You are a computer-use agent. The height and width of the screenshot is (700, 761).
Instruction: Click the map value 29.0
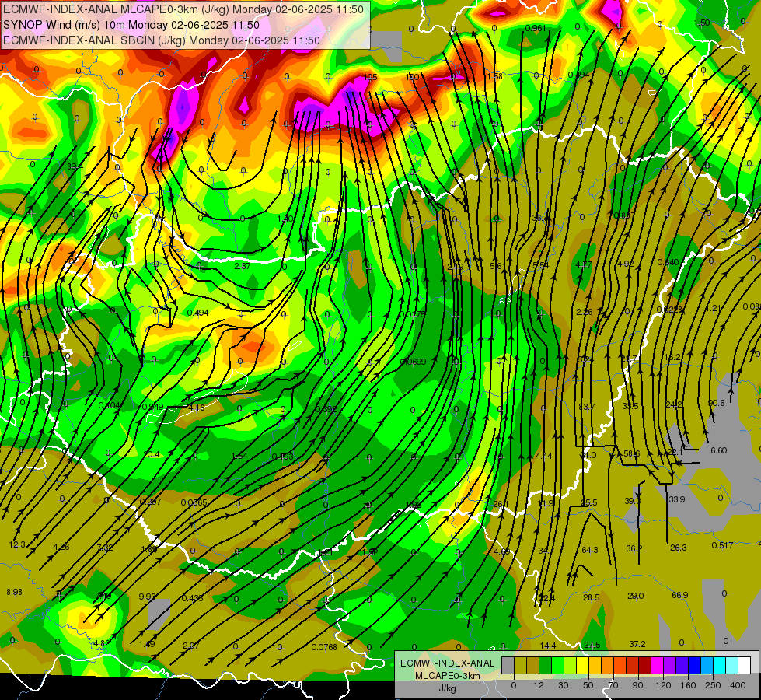[636, 596]
